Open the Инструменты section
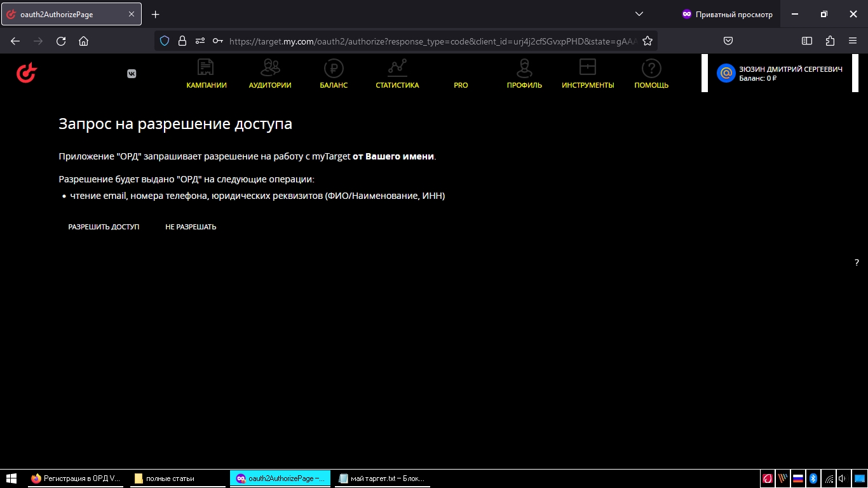This screenshot has width=868, height=488. (x=588, y=74)
